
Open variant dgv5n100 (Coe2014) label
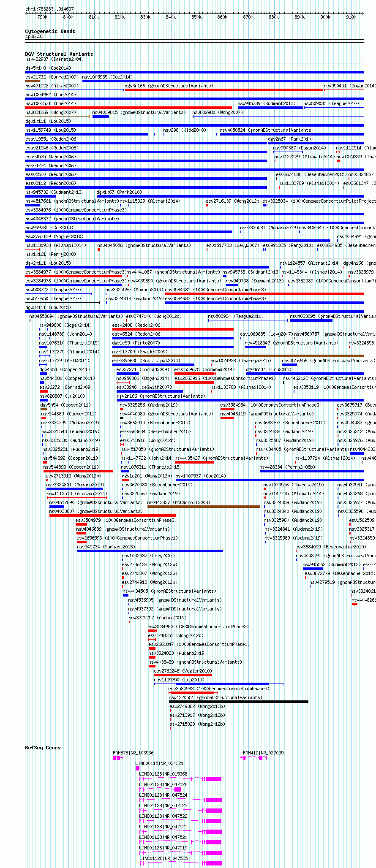tap(48, 68)
